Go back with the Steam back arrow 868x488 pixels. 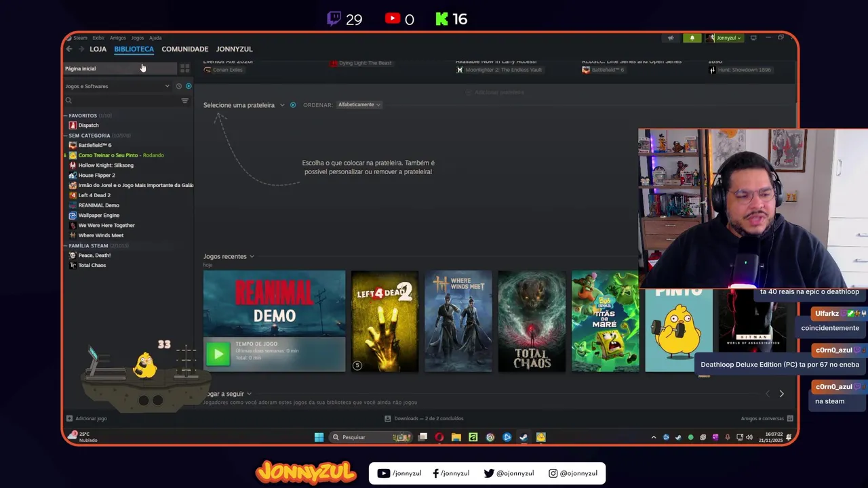(x=69, y=49)
